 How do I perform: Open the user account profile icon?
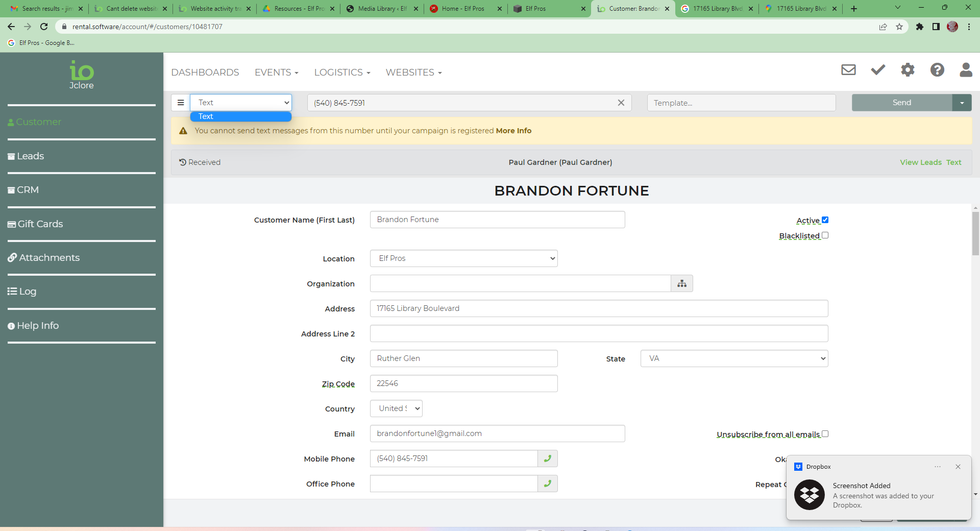coord(966,70)
